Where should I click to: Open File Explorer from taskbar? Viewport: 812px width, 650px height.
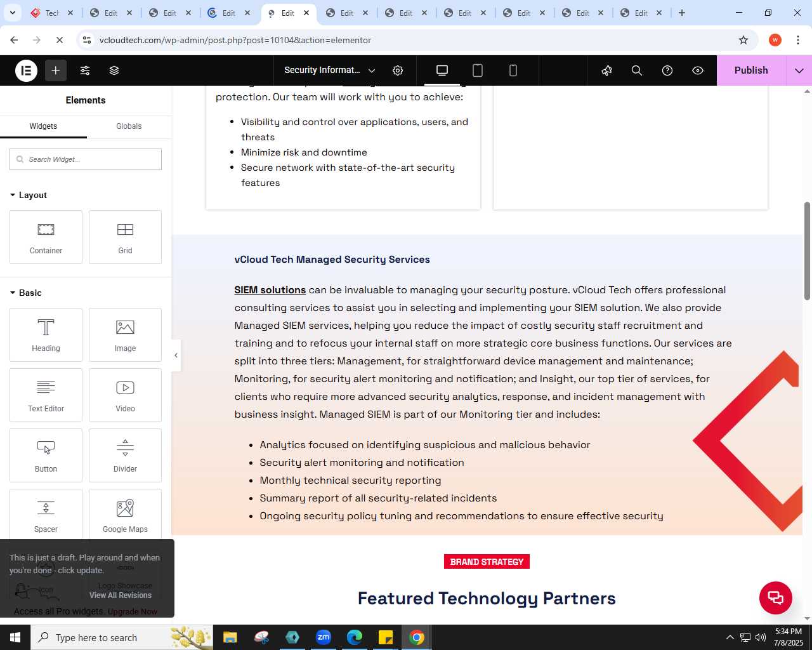230,637
